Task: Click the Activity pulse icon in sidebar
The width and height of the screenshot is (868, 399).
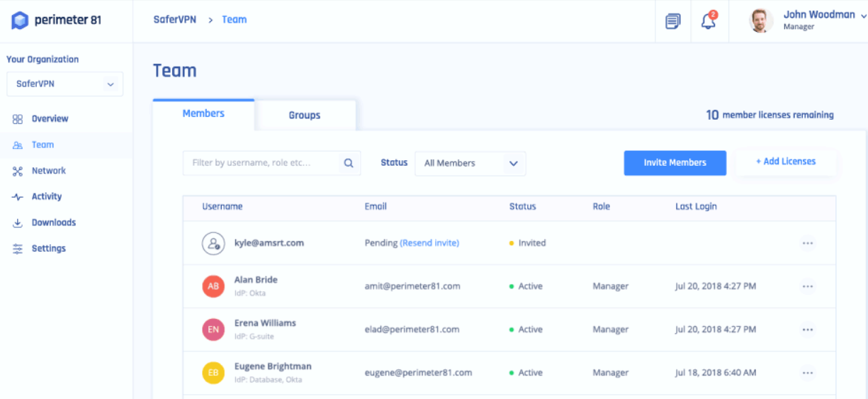Action: [18, 197]
